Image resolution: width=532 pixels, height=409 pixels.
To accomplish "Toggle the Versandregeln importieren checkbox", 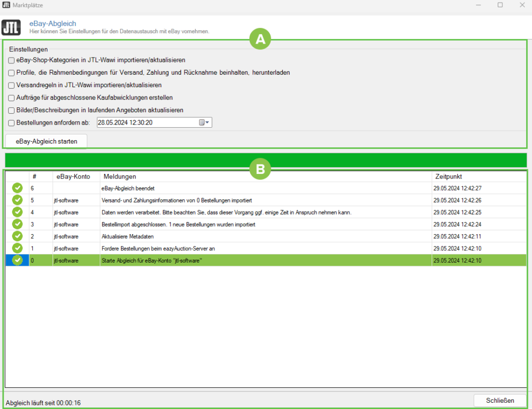I will pos(11,85).
